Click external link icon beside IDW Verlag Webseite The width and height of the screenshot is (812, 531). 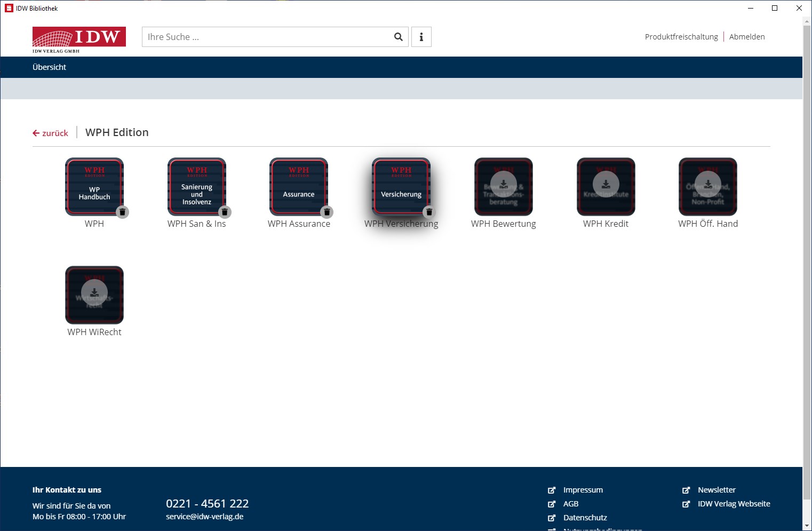click(x=686, y=504)
